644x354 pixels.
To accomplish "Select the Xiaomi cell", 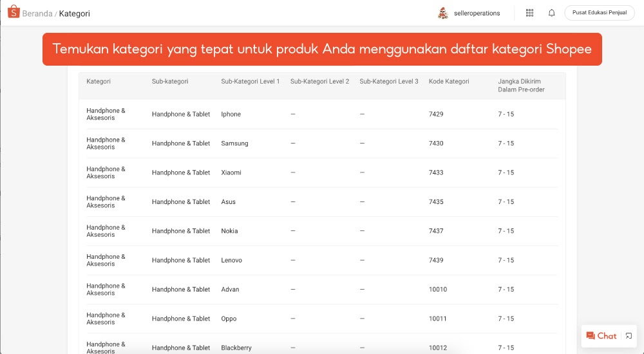I will pyautogui.click(x=231, y=172).
